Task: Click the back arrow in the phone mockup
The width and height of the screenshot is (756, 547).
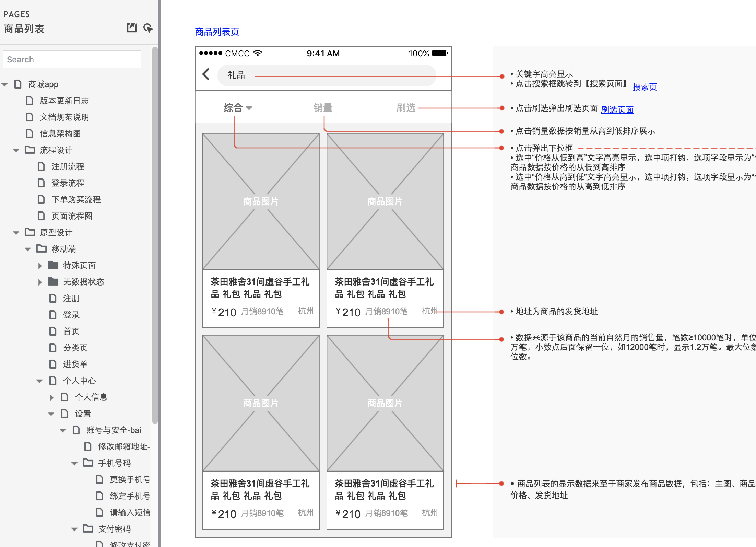Action: [x=206, y=74]
